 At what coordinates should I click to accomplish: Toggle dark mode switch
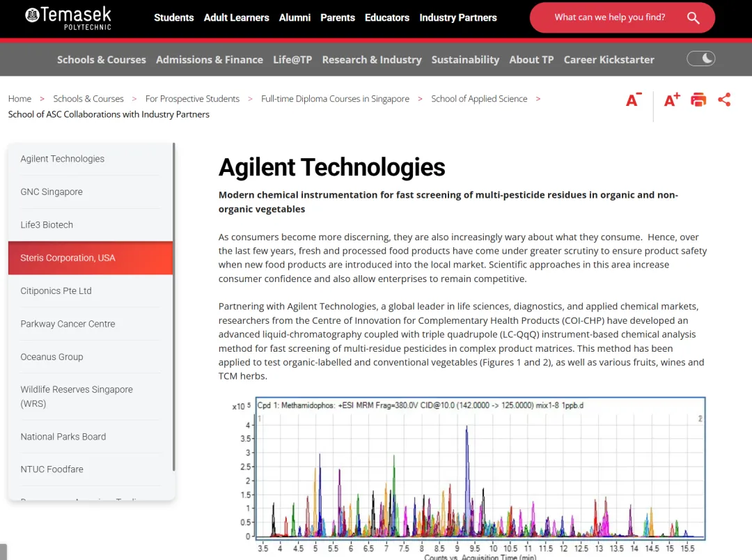pos(700,59)
